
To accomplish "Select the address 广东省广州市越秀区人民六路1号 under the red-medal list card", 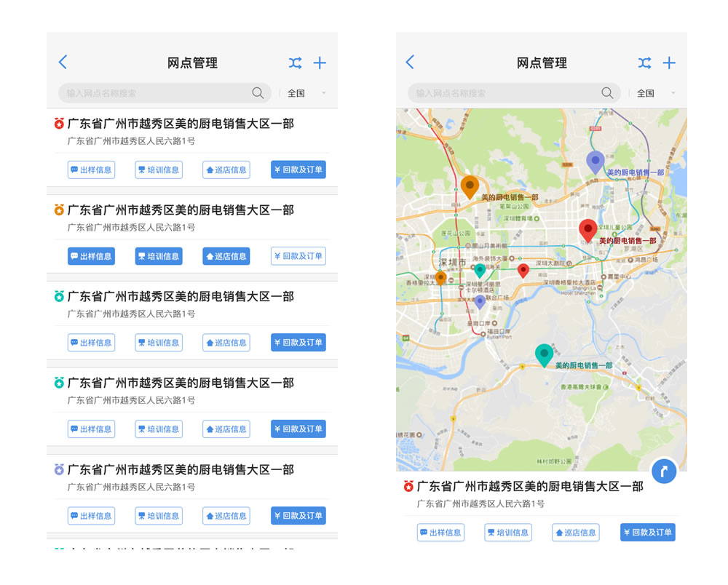I will tap(131, 141).
